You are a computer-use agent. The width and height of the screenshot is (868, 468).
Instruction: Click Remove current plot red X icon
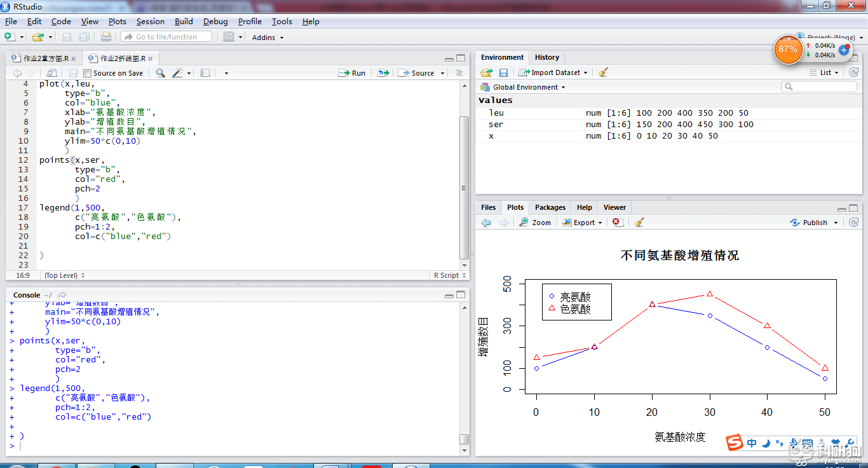617,223
